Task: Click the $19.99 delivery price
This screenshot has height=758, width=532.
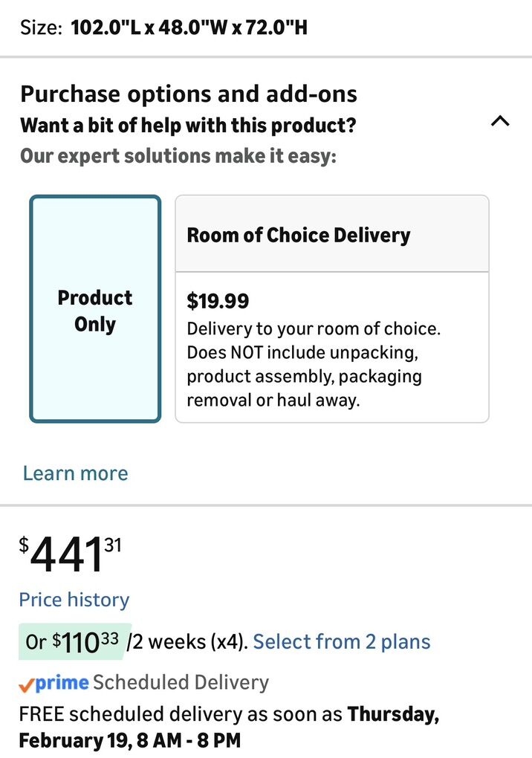Action: coord(218,301)
